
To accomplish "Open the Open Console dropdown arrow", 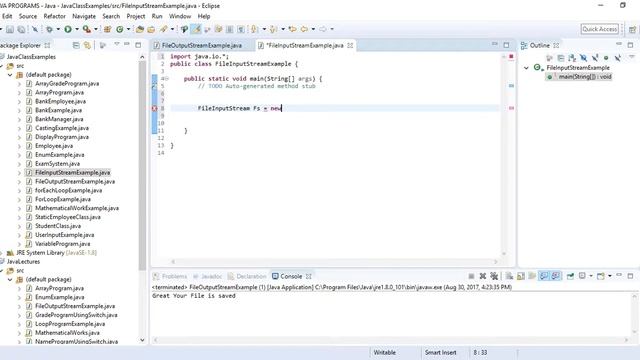I will click(610, 276).
